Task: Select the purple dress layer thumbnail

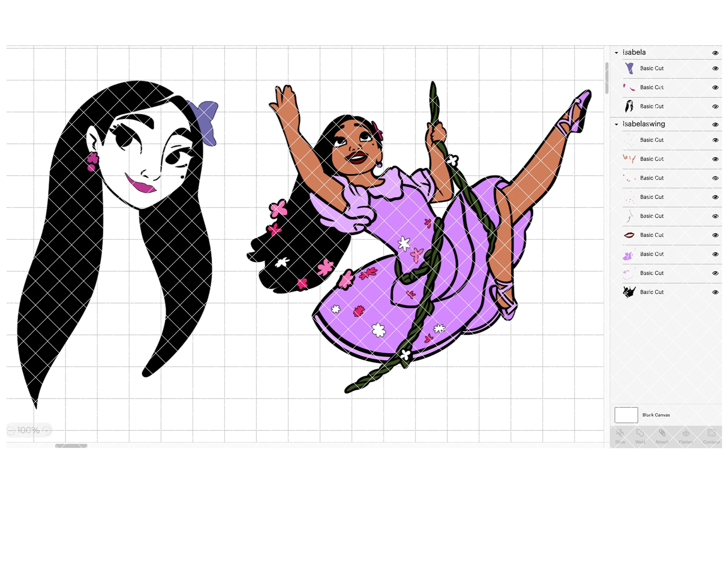Action: pyautogui.click(x=629, y=254)
